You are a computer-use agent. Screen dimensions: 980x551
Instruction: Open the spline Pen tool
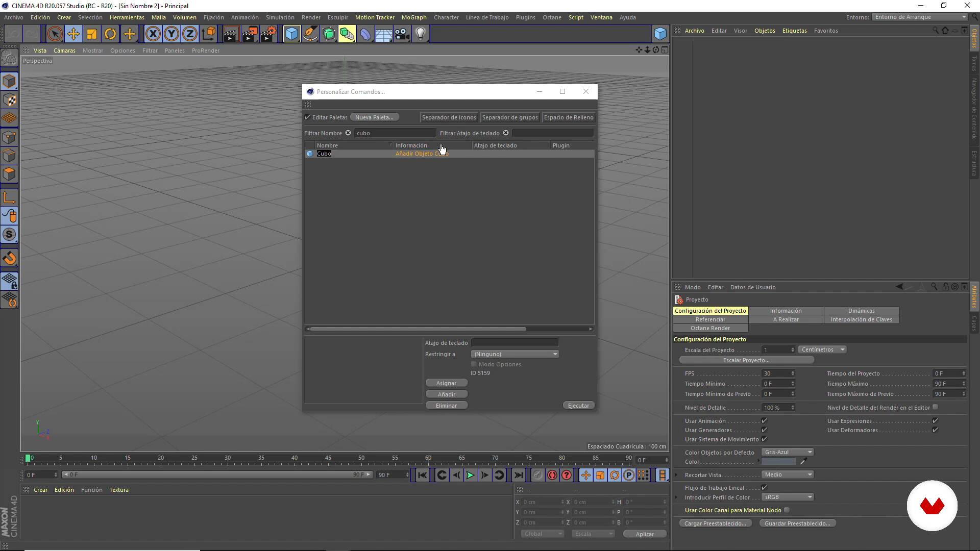[x=310, y=34]
